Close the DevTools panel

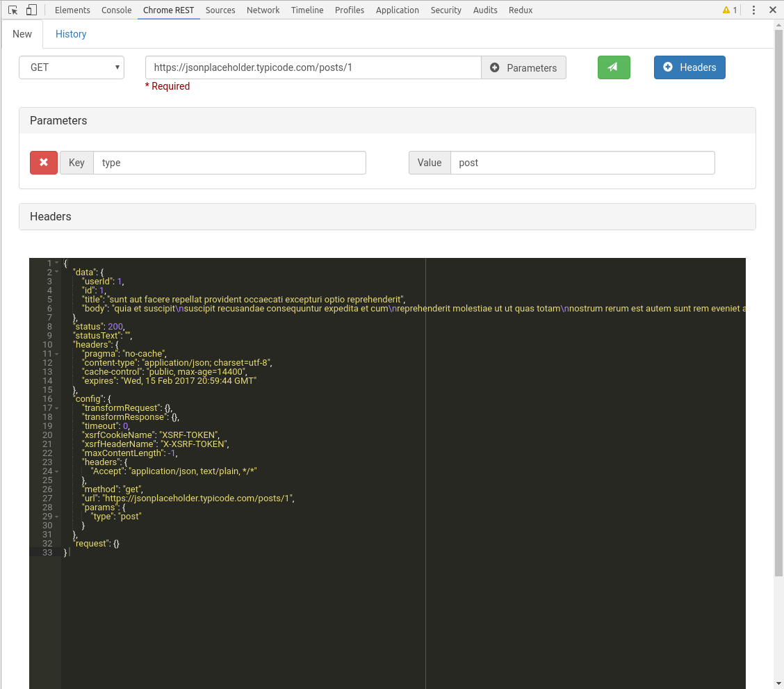point(772,10)
